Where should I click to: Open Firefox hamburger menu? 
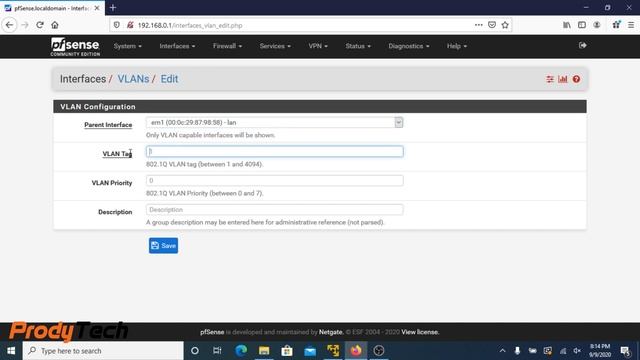pos(631,25)
